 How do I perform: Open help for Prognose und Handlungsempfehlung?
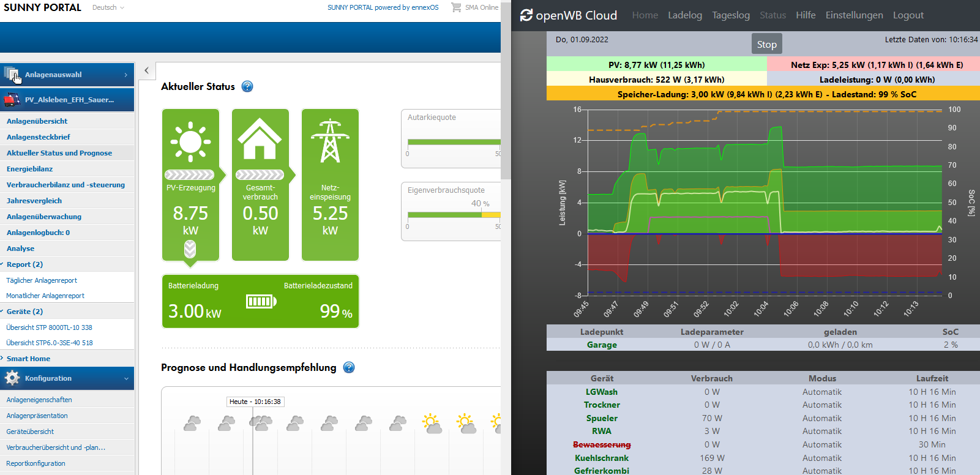pos(349,368)
